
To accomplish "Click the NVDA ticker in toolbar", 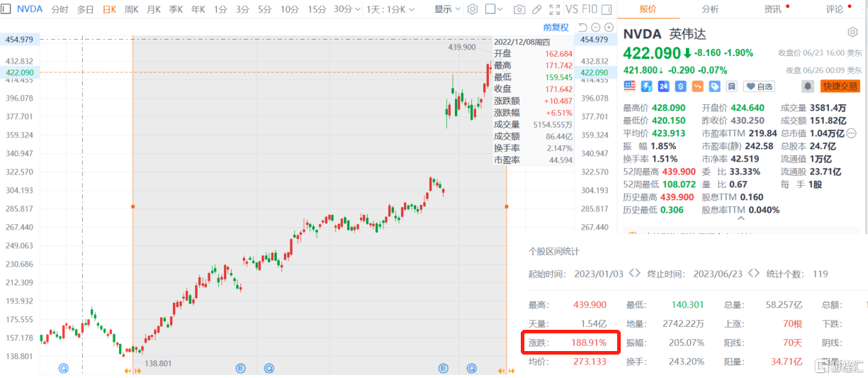I will [x=30, y=10].
